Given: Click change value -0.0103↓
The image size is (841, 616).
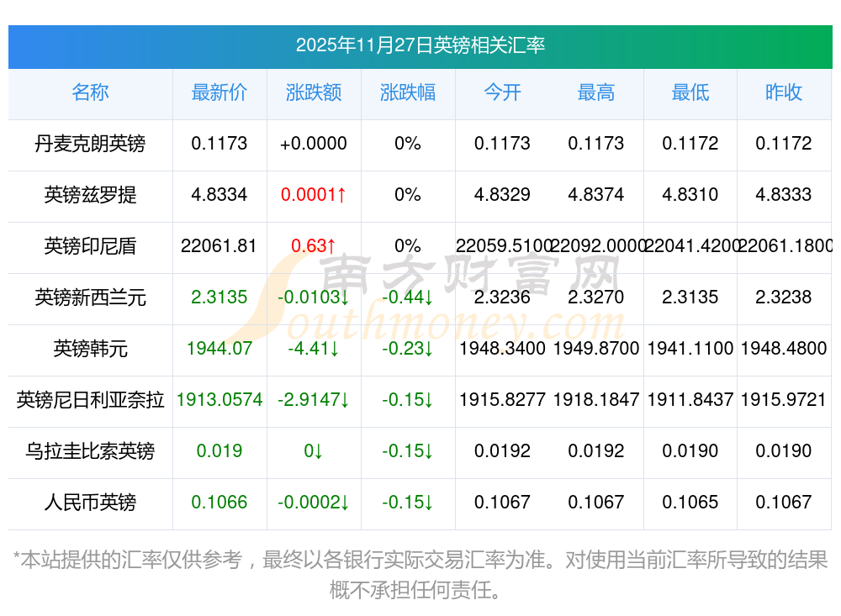Looking at the screenshot, I should [x=314, y=297].
